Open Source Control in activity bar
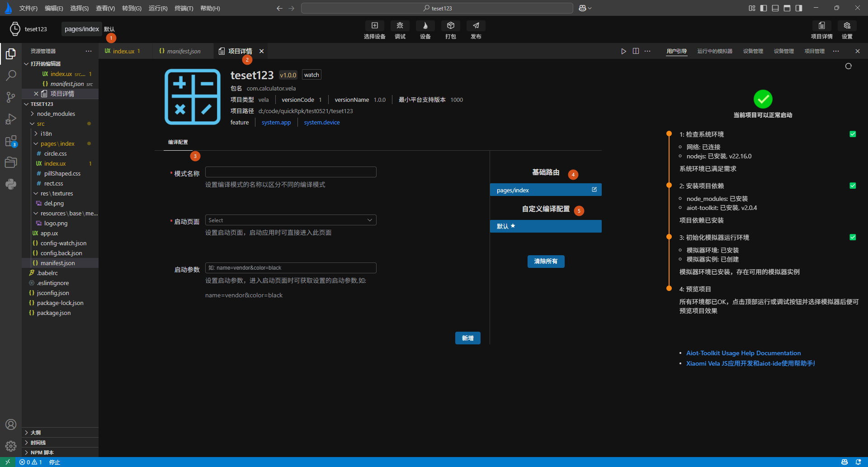The height and width of the screenshot is (467, 868). point(11,97)
